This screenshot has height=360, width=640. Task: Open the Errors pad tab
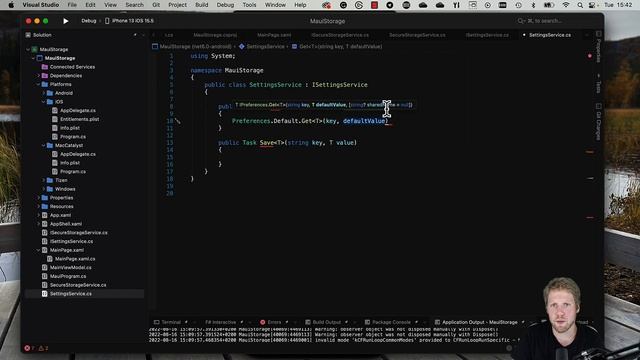(274, 322)
